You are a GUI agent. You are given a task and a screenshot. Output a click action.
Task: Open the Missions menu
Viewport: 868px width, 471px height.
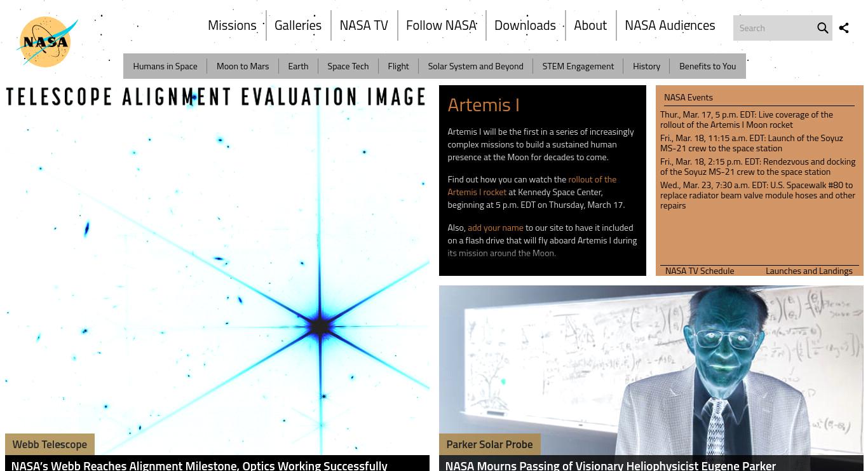(x=232, y=25)
